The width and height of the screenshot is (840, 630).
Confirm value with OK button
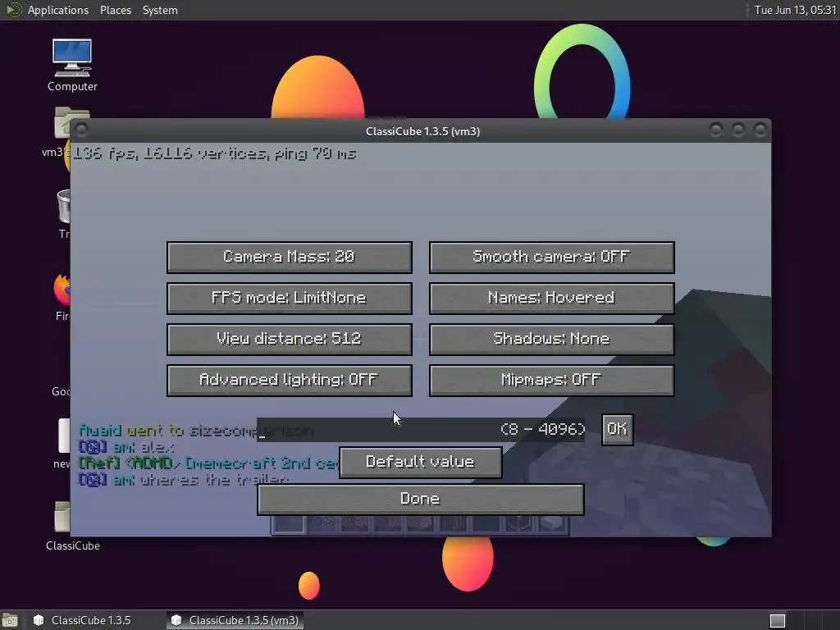pos(617,429)
